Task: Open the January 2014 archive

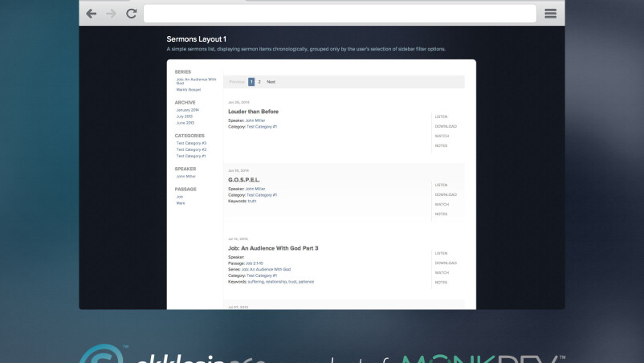Action: [x=188, y=110]
